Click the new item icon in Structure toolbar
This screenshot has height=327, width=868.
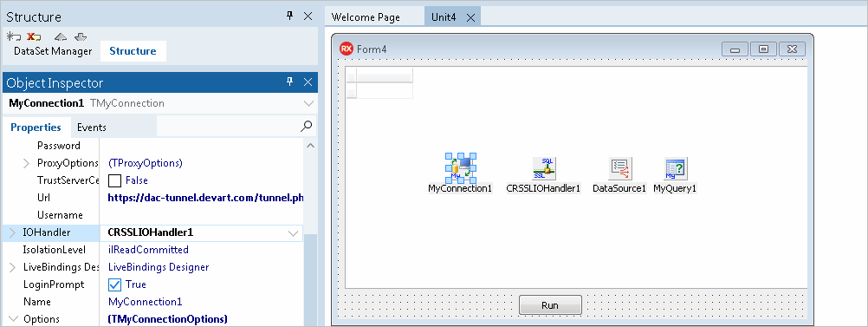(13, 36)
